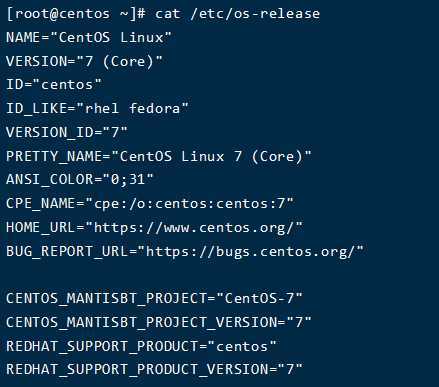This screenshot has width=439, height=387.
Task: Click the NAME="CentOS Linux" line
Action: [x=89, y=37]
